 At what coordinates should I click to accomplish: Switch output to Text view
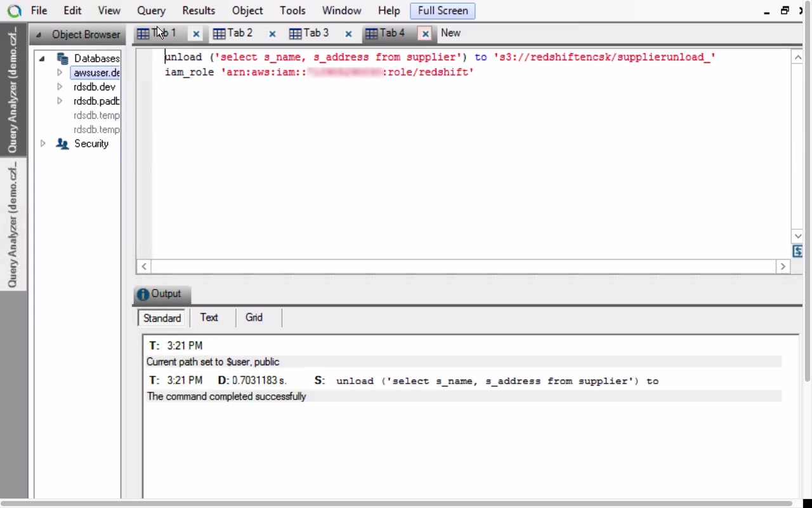point(209,317)
